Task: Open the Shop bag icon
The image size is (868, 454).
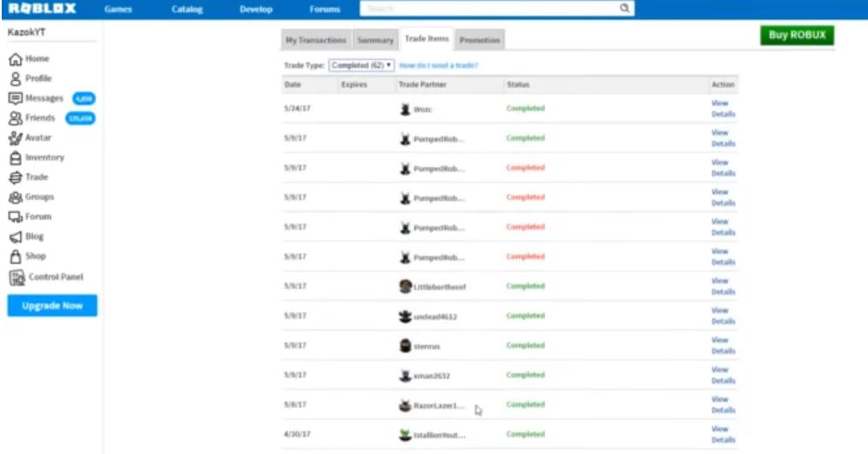Action: point(16,256)
